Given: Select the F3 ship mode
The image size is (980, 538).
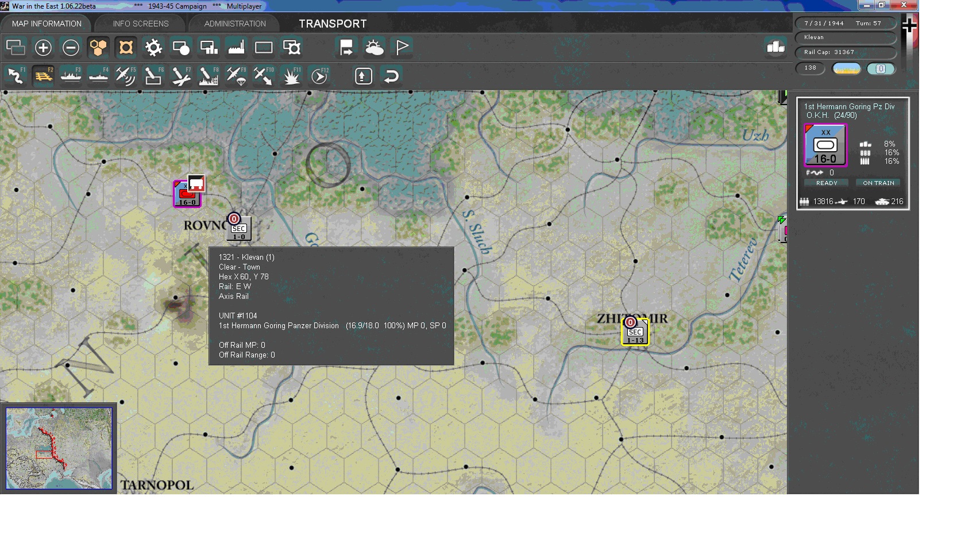Looking at the screenshot, I should [71, 76].
